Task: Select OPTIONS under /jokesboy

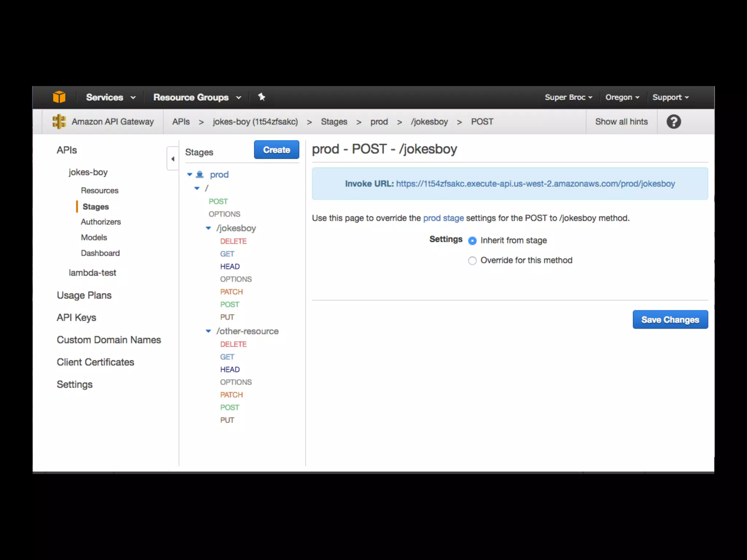Action: (x=236, y=279)
